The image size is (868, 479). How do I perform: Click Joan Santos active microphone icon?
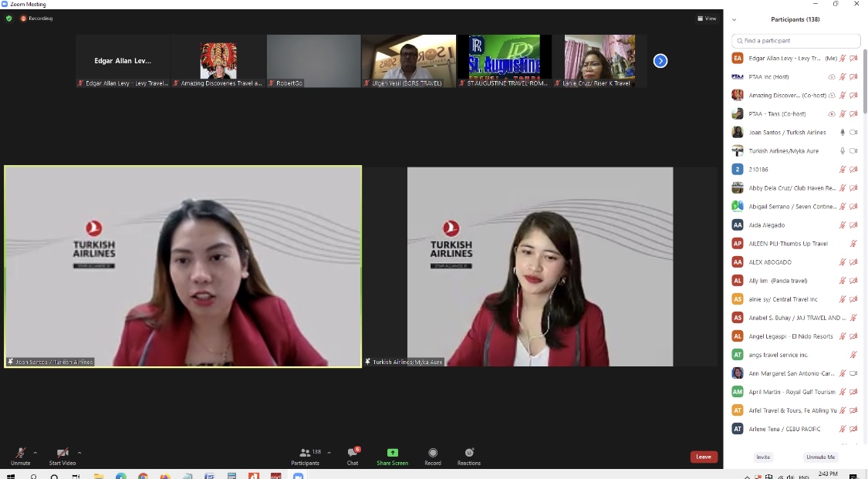pos(843,132)
